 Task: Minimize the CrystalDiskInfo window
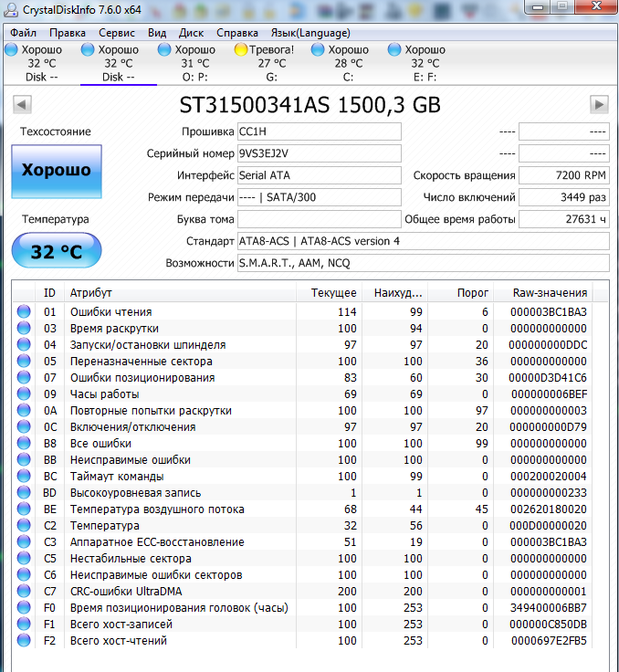(x=538, y=7)
